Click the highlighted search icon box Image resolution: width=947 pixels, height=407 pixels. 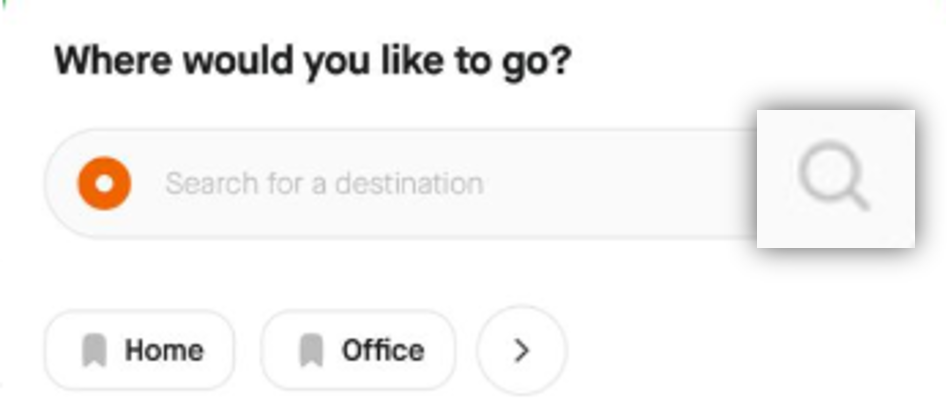(836, 179)
